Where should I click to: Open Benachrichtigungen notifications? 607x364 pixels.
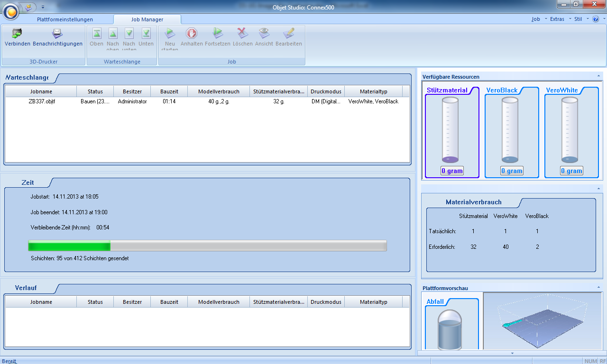click(57, 34)
